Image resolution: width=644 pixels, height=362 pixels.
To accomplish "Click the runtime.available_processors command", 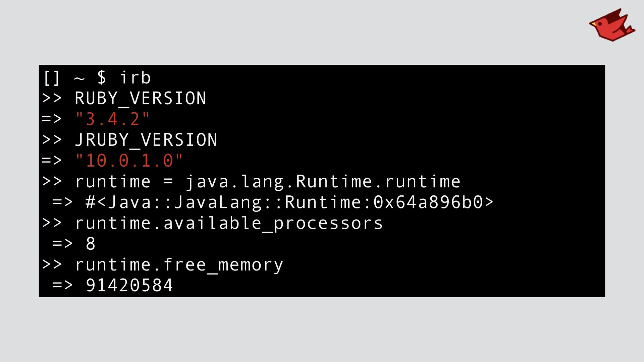I will (x=229, y=223).
